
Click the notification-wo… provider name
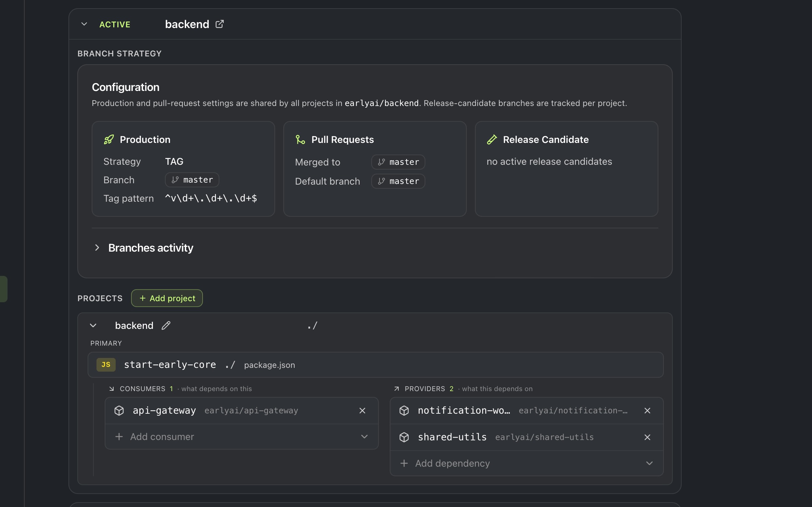click(x=464, y=410)
